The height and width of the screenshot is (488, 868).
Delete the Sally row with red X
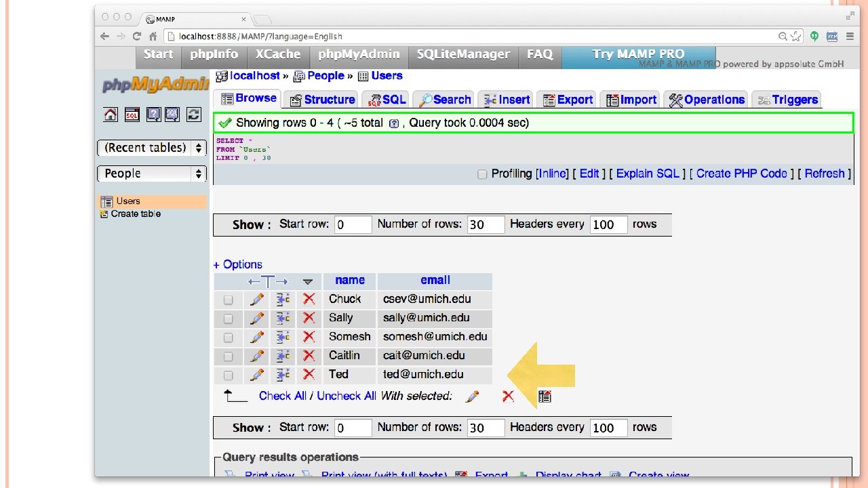pos(309,318)
